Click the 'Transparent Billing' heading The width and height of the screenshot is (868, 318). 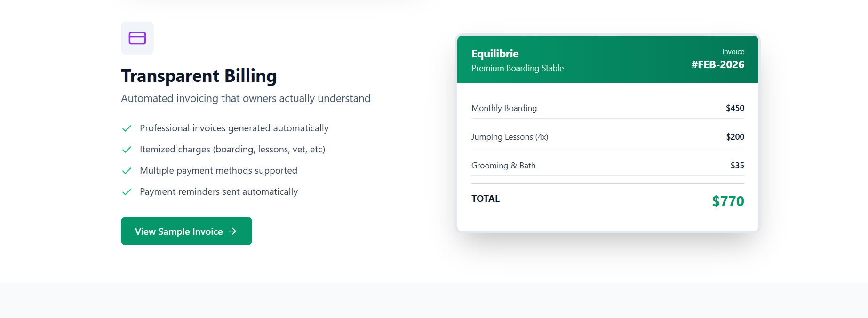(x=199, y=75)
